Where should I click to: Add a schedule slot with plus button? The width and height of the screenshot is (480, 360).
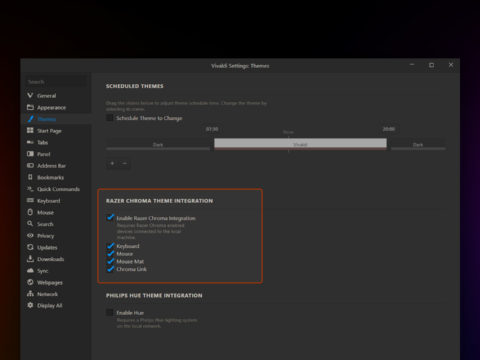point(112,163)
